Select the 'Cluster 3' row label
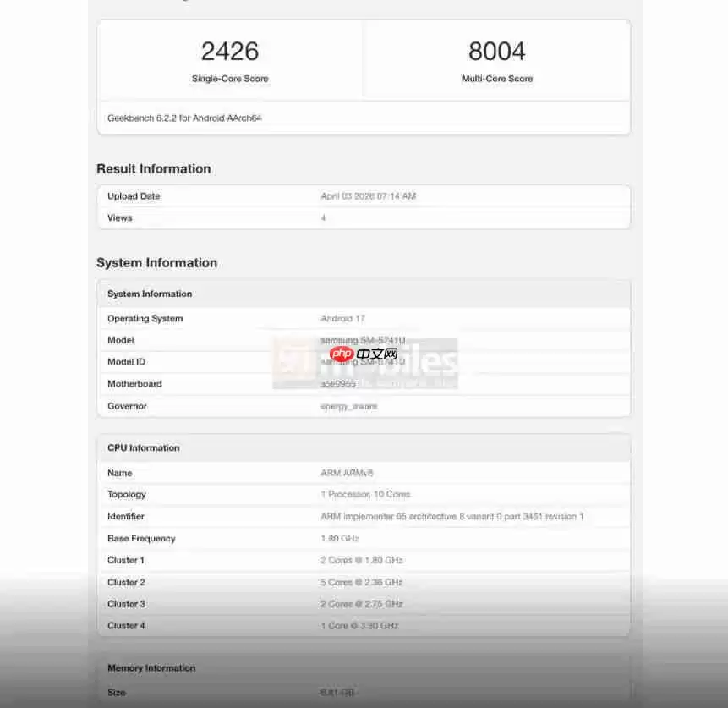This screenshot has width=728, height=708. coord(126,604)
